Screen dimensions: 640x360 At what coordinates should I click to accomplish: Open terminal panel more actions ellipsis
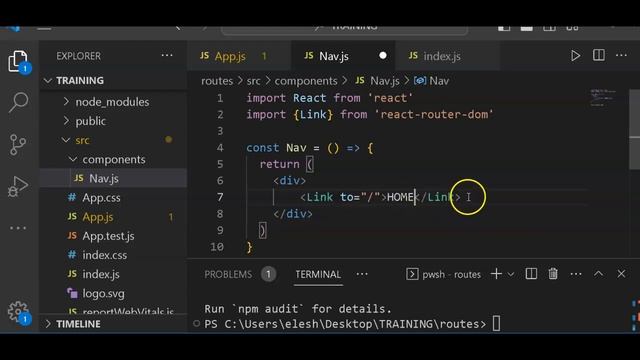click(x=576, y=274)
